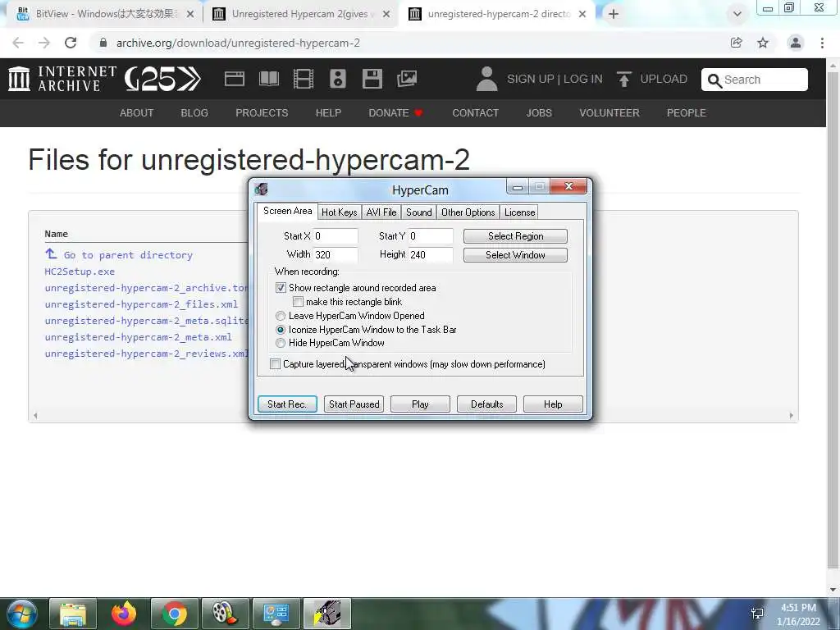Enable make this rectangle blink checkbox
Image resolution: width=840 pixels, height=630 pixels.
pos(298,302)
